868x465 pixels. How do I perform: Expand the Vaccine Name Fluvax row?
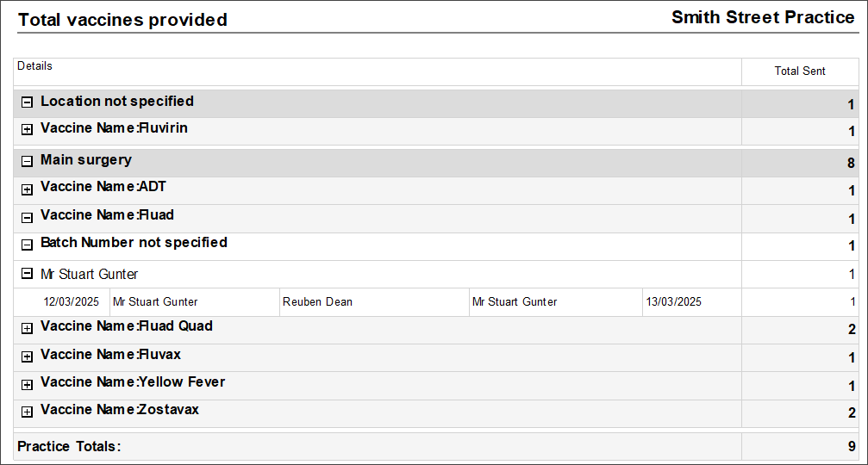click(27, 356)
